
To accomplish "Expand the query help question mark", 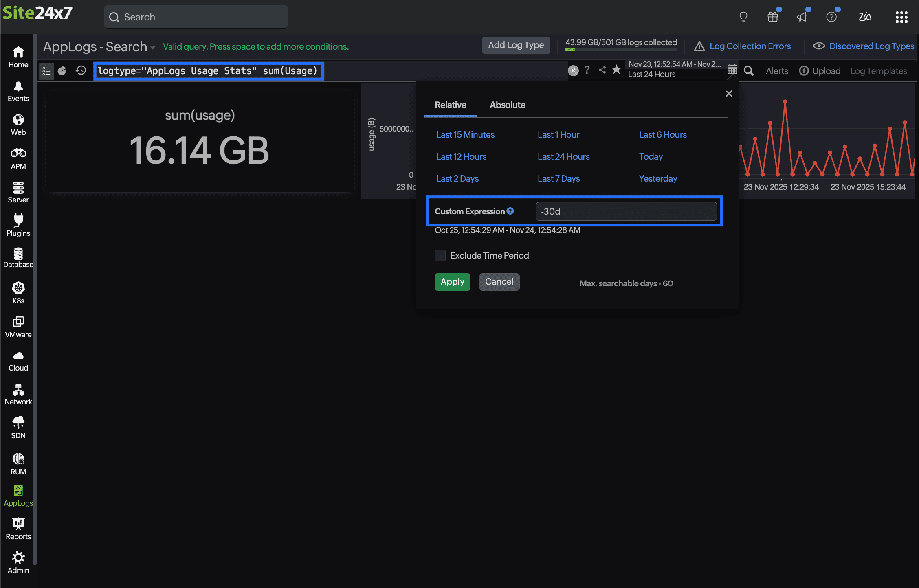I will pos(587,70).
